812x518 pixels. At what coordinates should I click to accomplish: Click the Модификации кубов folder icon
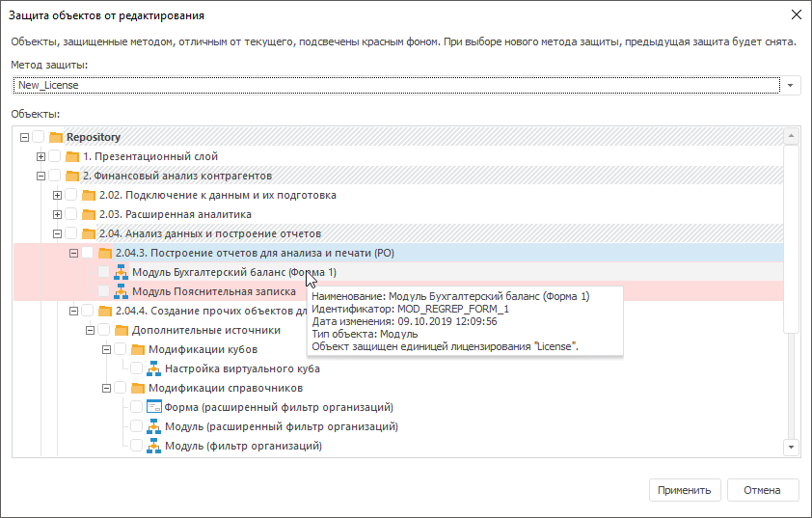(x=137, y=349)
